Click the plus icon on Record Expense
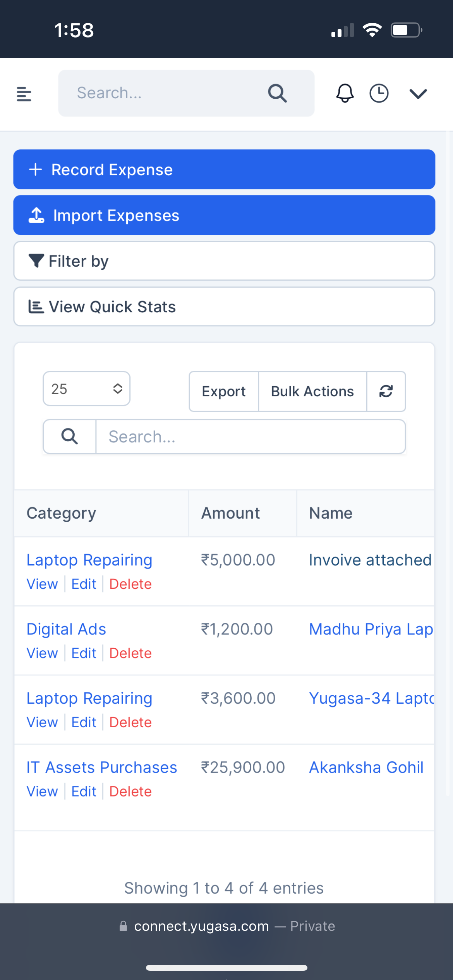The image size is (453, 980). tap(36, 170)
